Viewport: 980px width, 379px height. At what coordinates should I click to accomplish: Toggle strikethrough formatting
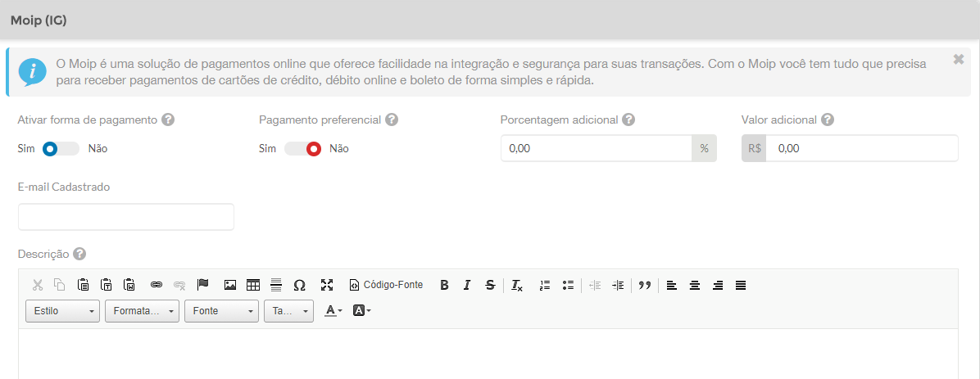tap(490, 286)
